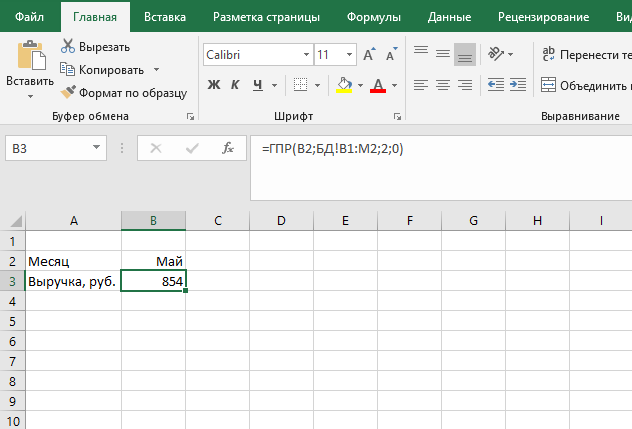Open the font size 11 dropdown
632x429 pixels.
[x=349, y=54]
